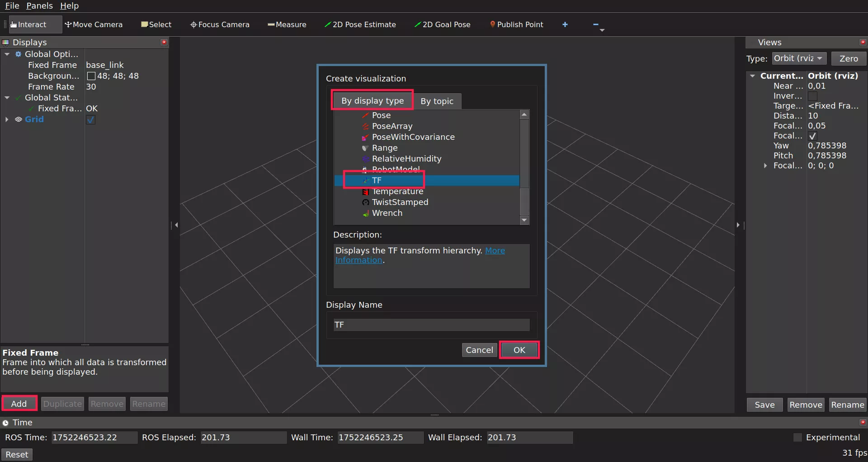Activate the Focus Camera tool
Viewport: 868px width, 462px height.
[220, 24]
